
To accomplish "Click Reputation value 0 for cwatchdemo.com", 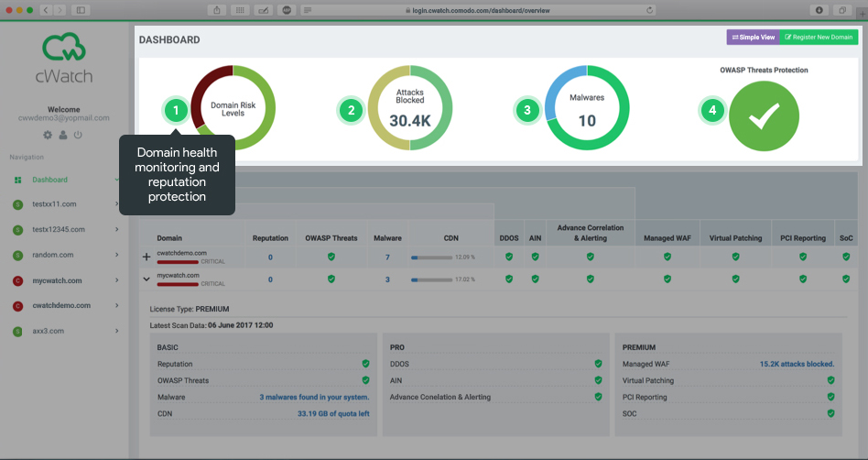I will 270,257.
